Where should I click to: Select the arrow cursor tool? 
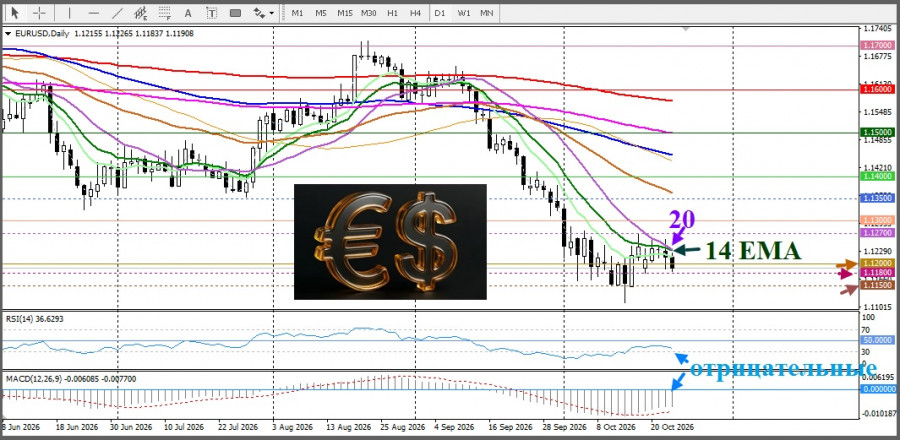point(15,12)
